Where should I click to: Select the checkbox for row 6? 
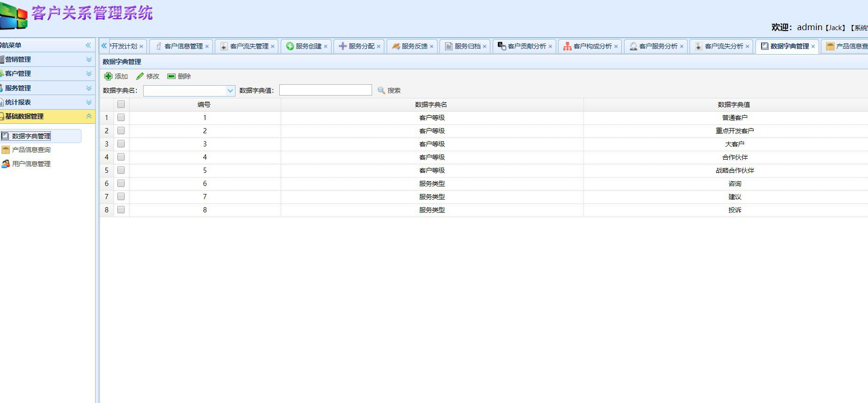[121, 184]
